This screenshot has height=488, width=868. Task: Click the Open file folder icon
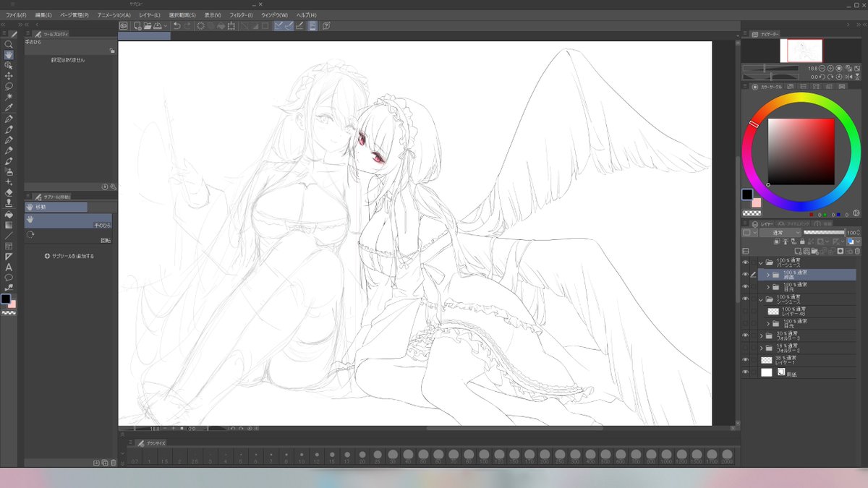tap(147, 26)
